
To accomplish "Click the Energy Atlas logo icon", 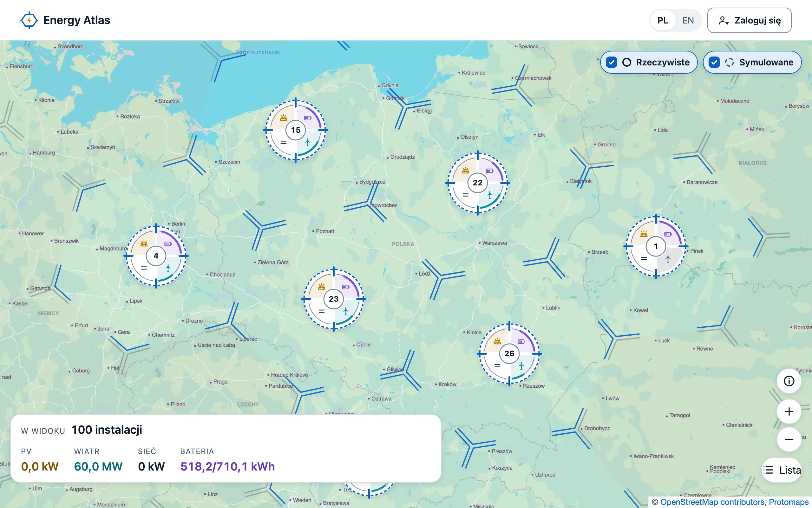I will [29, 21].
